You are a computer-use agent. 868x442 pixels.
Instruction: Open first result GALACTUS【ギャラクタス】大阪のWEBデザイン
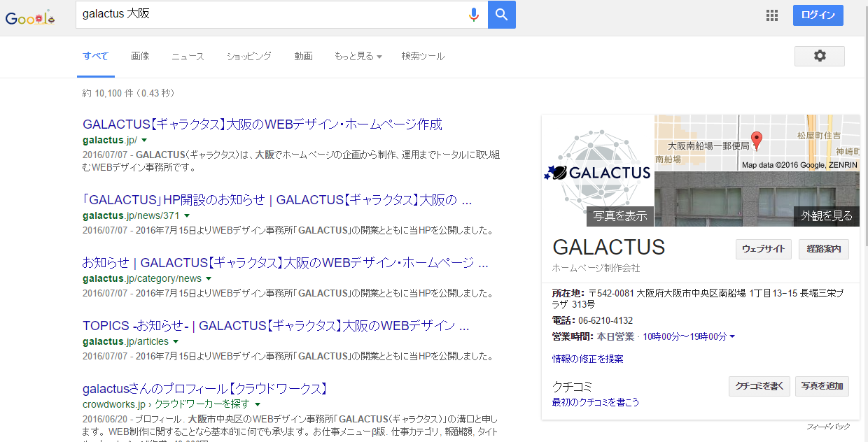click(x=262, y=124)
